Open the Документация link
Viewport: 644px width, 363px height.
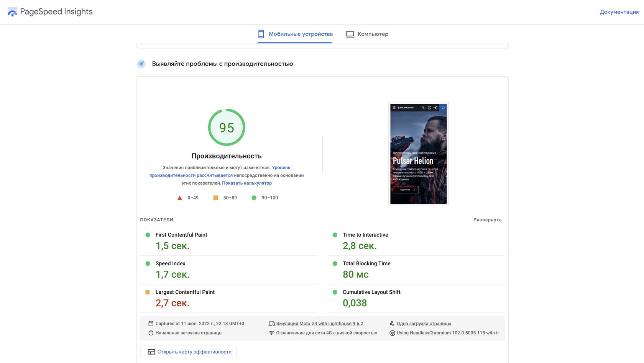pos(619,12)
